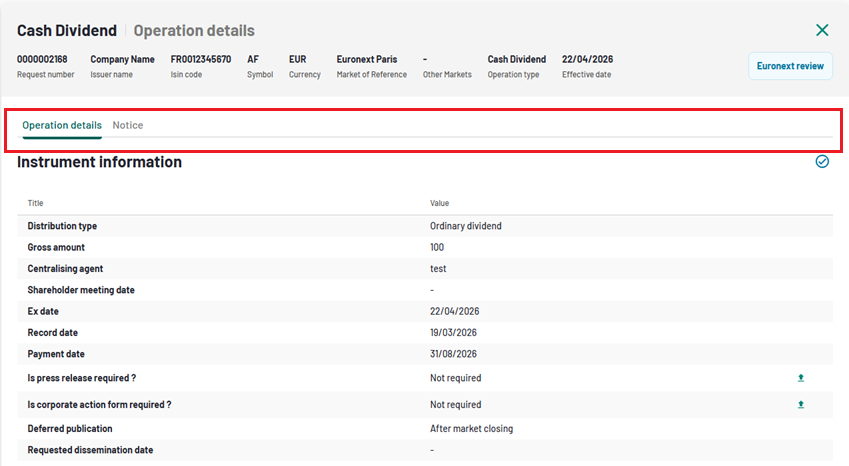
Task: Click the Euronext review button
Action: (x=790, y=66)
